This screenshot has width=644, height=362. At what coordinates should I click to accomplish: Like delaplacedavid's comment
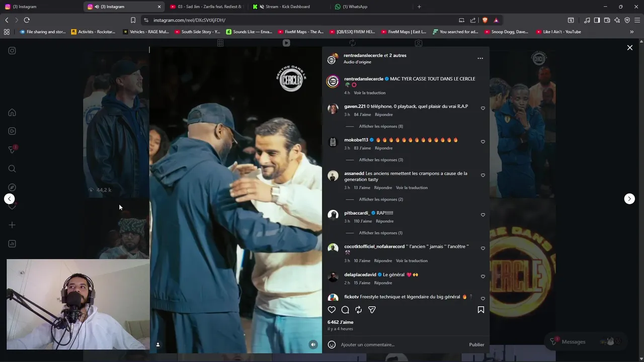pos(483,277)
